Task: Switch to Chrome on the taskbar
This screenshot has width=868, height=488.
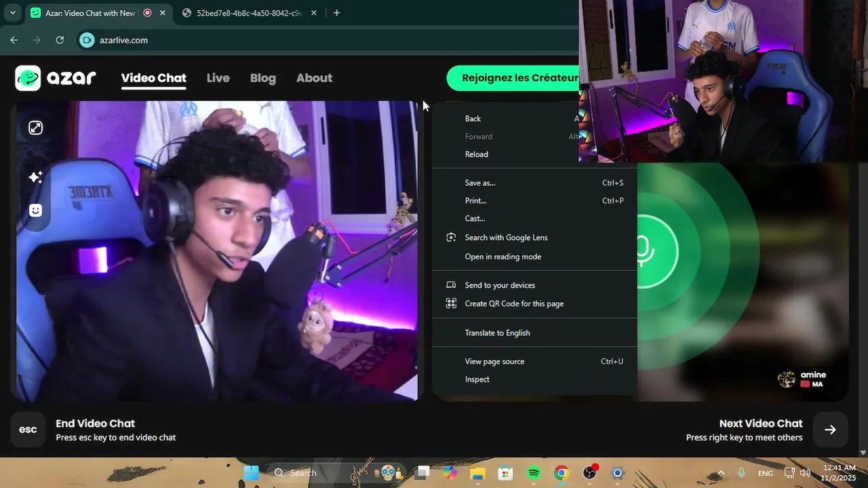Action: click(561, 473)
